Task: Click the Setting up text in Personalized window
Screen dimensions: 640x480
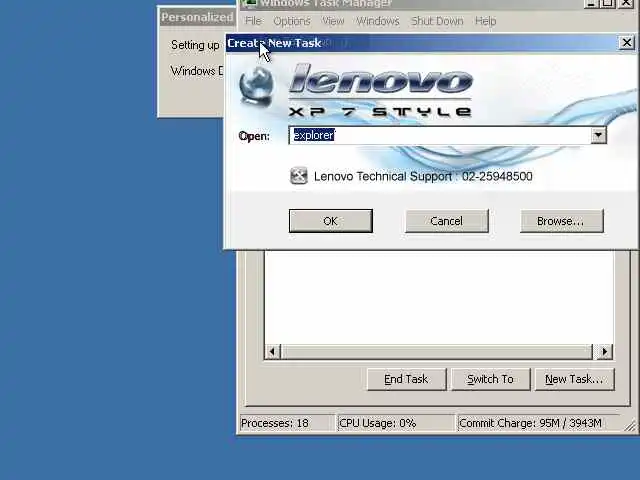Action: coord(195,45)
